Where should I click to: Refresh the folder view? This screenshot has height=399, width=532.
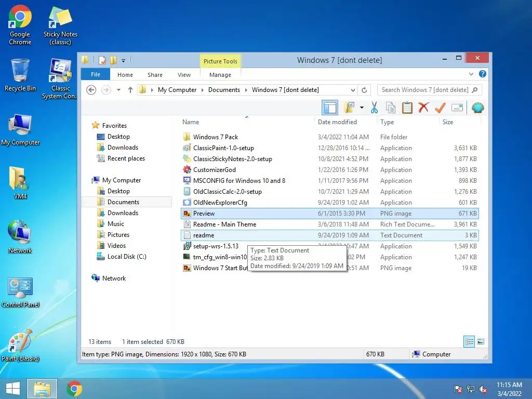[364, 90]
